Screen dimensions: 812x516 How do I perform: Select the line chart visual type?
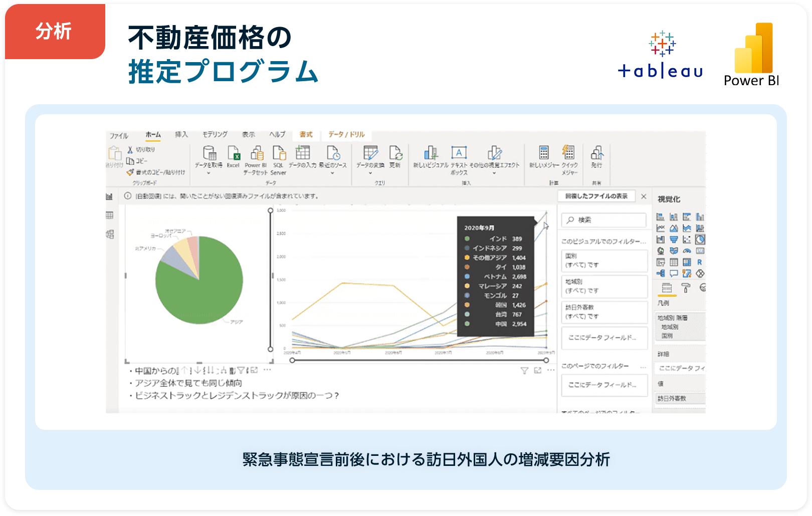pyautogui.click(x=661, y=228)
